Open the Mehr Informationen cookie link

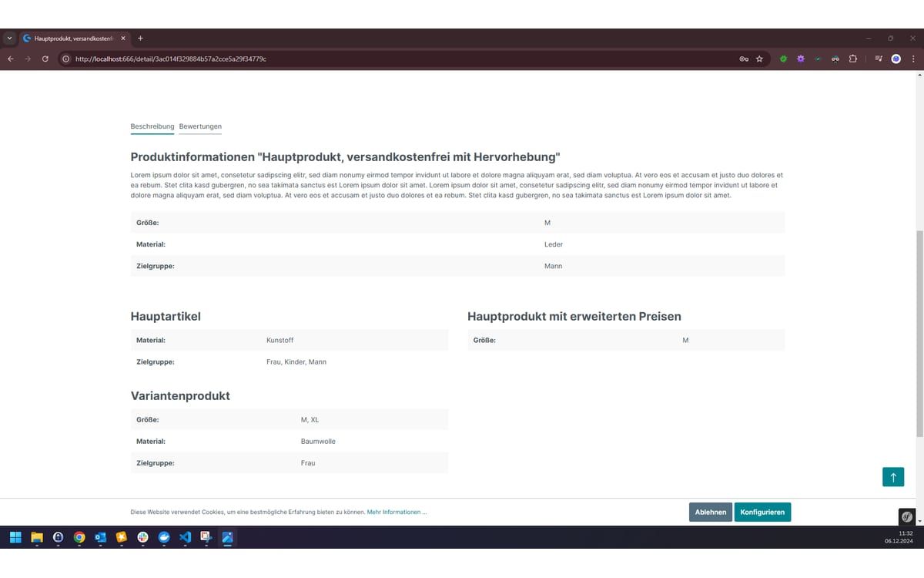(x=397, y=512)
